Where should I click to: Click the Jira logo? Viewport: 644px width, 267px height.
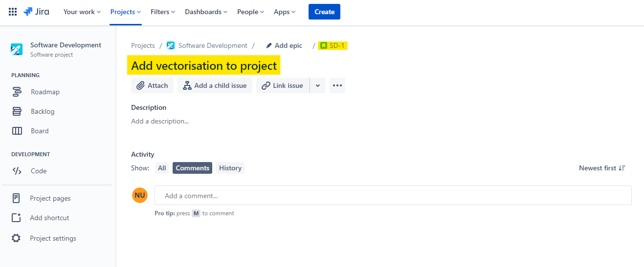coord(37,12)
